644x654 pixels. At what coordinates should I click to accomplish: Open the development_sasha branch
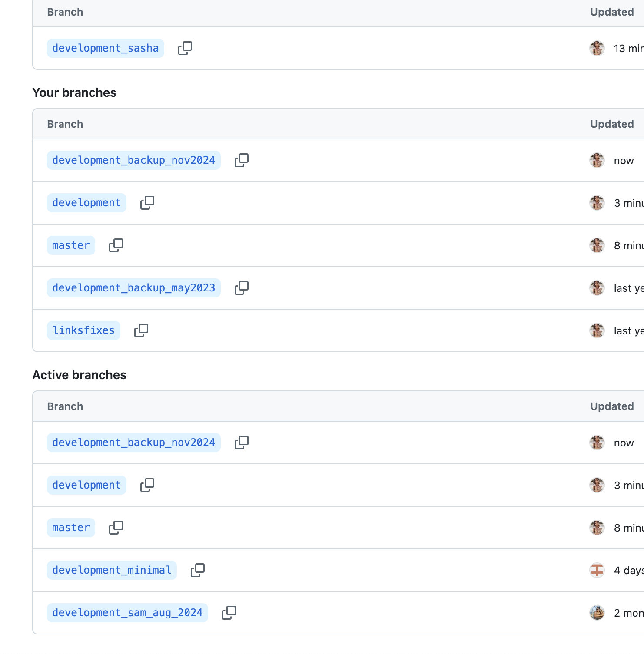105,48
